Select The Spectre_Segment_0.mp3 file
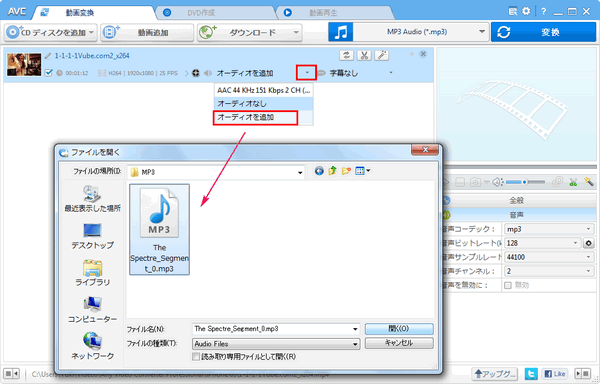Viewport: 600px width, 384px height. coord(159,229)
